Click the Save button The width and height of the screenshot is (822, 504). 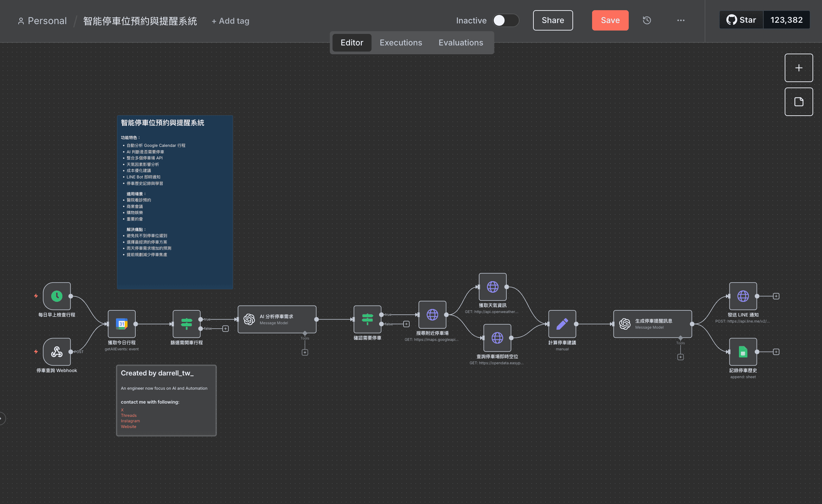pos(610,20)
